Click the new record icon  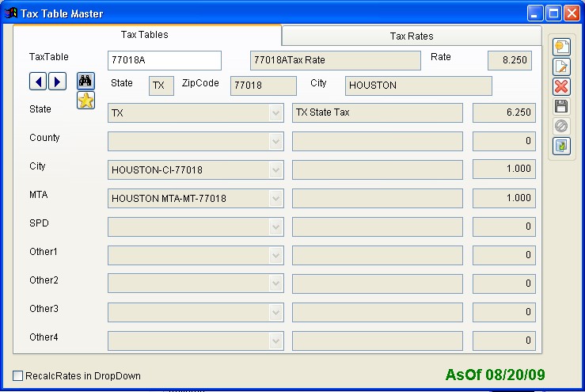coord(561,48)
